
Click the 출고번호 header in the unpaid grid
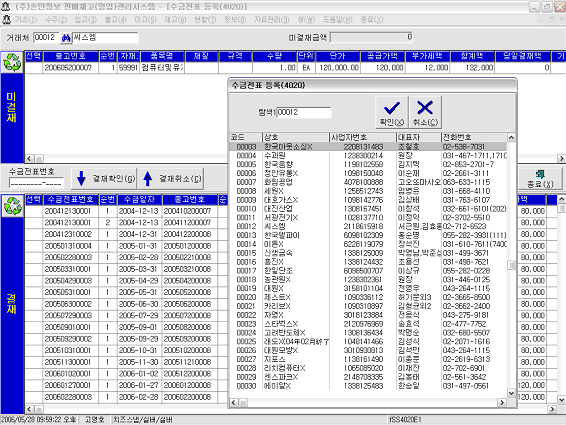(x=71, y=56)
